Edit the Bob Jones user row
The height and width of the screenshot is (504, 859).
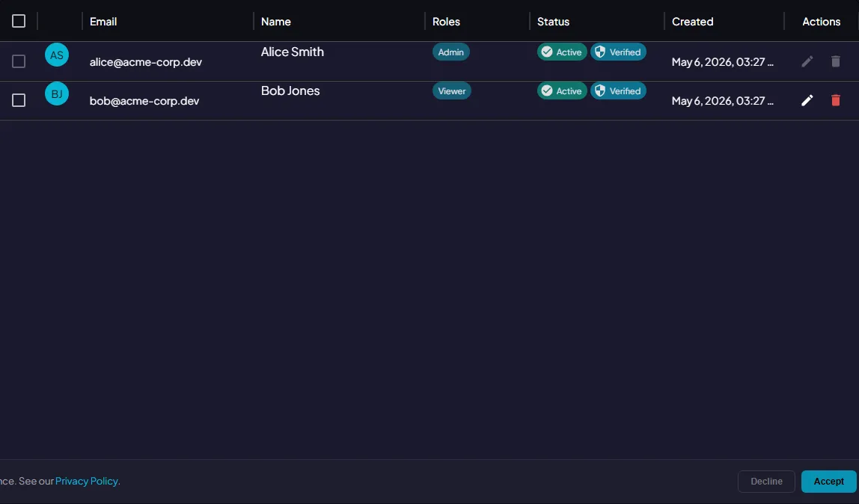[807, 100]
